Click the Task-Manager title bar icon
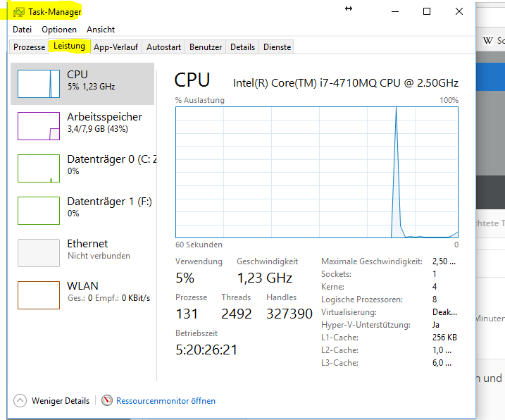505x420 pixels. tap(19, 12)
